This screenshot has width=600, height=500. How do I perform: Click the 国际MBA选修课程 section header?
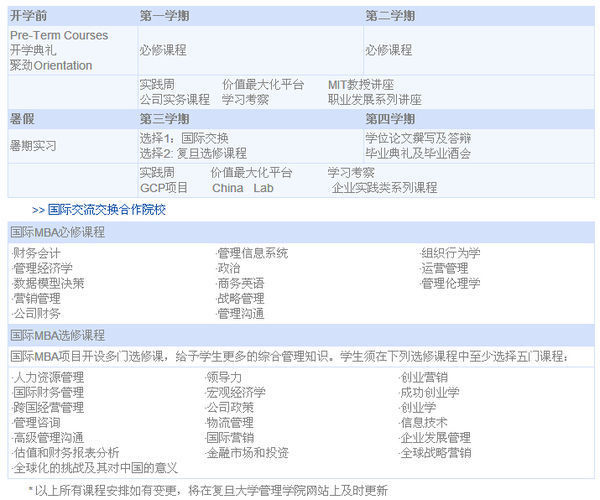[58, 335]
